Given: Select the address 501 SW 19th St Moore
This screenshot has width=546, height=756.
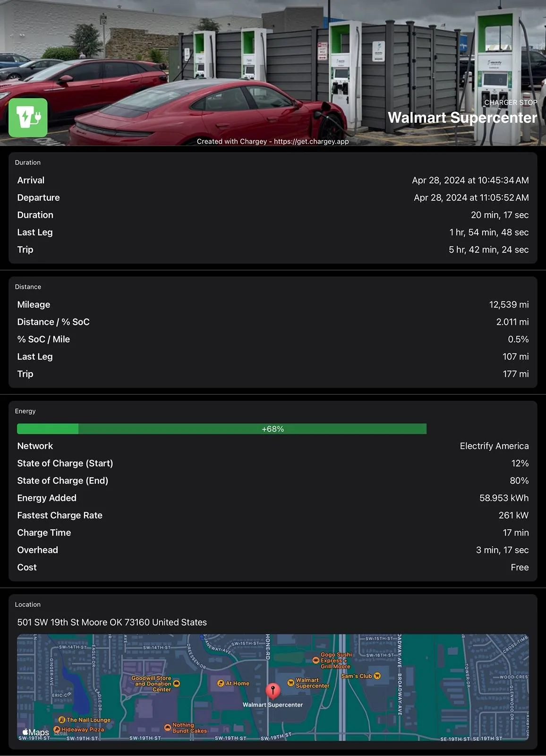Looking at the screenshot, I should click(x=112, y=622).
